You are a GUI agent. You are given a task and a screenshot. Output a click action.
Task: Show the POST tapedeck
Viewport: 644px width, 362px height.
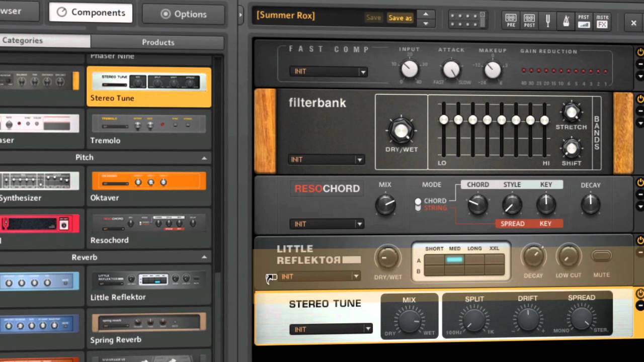(529, 20)
